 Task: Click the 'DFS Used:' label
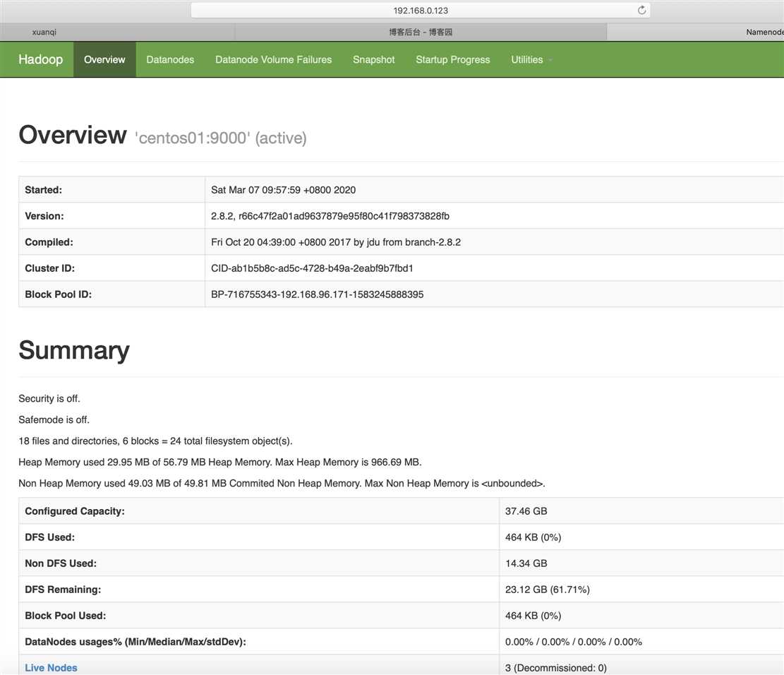point(50,537)
